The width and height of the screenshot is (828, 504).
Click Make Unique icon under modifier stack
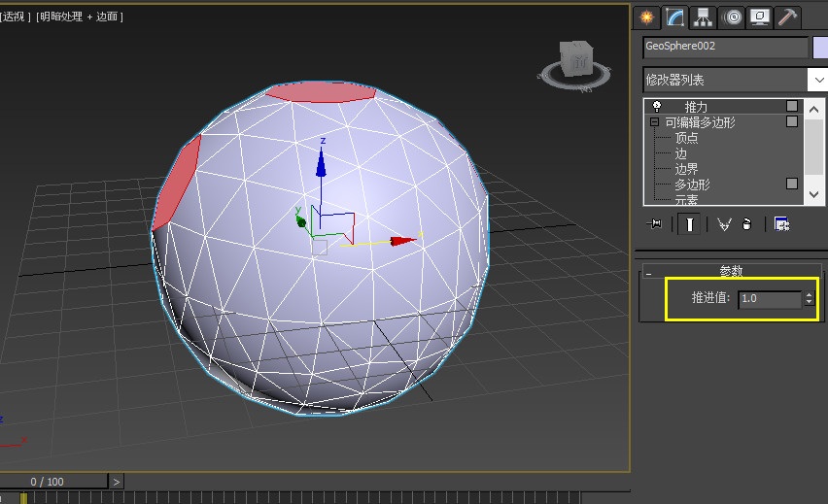(723, 224)
